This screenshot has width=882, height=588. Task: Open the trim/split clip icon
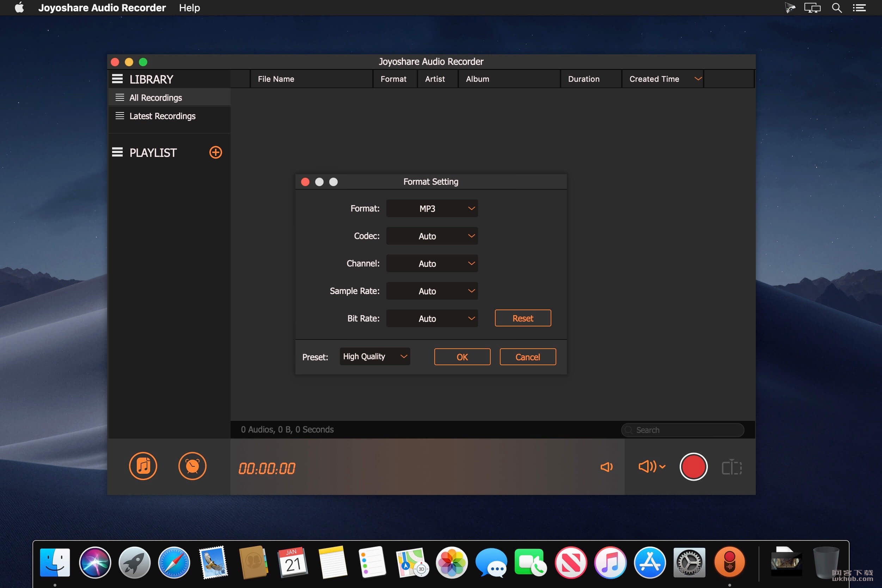pyautogui.click(x=731, y=467)
